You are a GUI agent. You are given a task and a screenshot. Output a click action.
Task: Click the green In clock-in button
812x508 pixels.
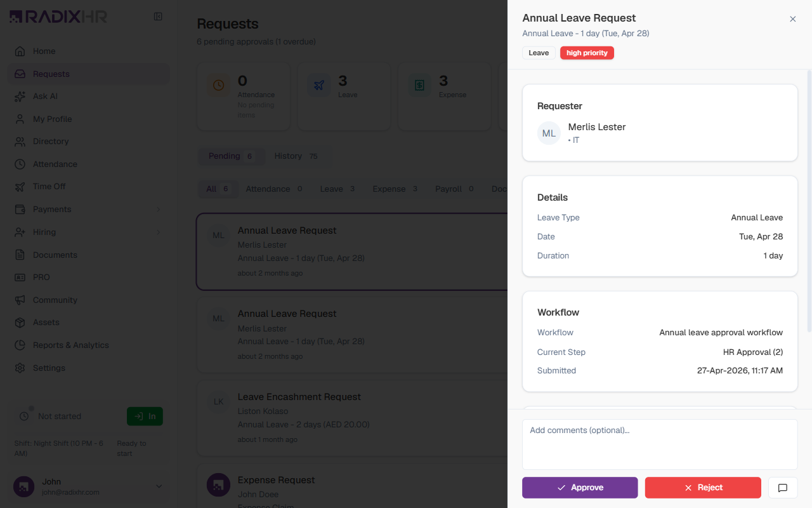click(145, 417)
